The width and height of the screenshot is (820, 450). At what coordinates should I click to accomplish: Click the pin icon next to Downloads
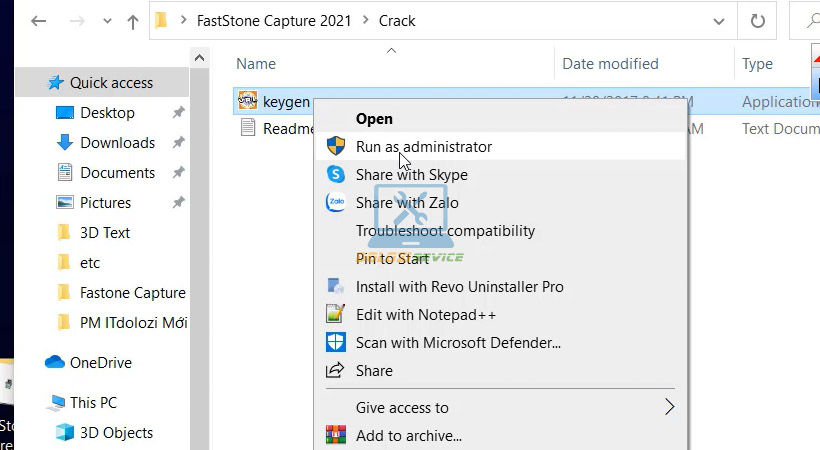point(178,142)
